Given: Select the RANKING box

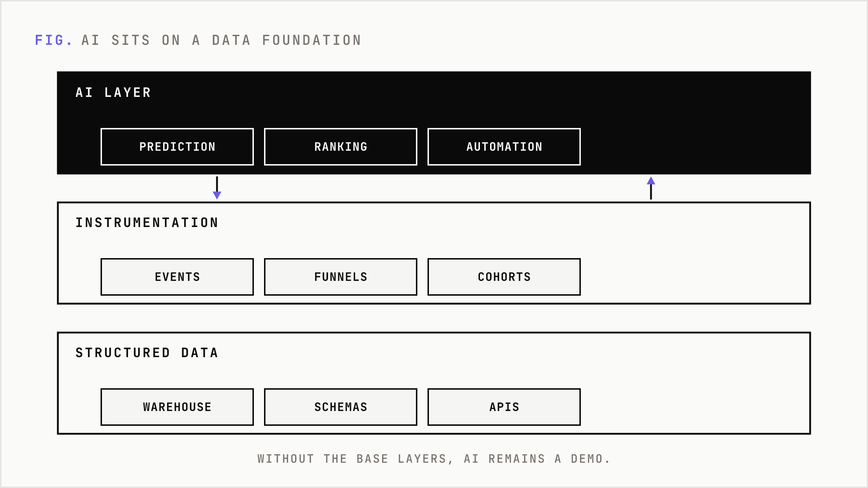Looking at the screenshot, I should click(x=341, y=147).
